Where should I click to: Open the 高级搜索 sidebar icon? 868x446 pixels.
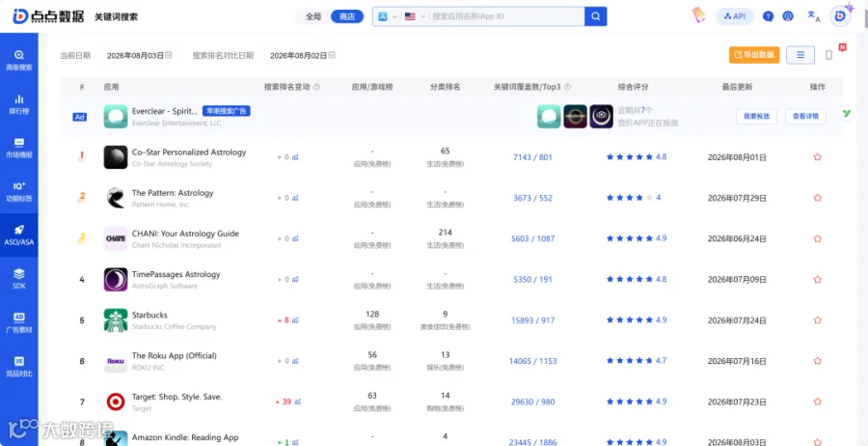(x=19, y=60)
